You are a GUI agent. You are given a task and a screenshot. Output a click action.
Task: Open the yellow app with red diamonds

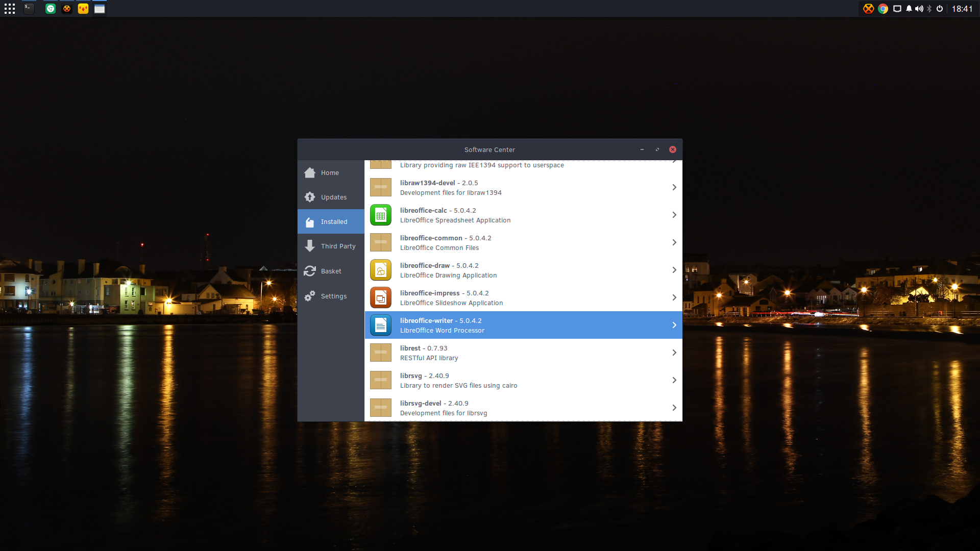[x=83, y=9]
